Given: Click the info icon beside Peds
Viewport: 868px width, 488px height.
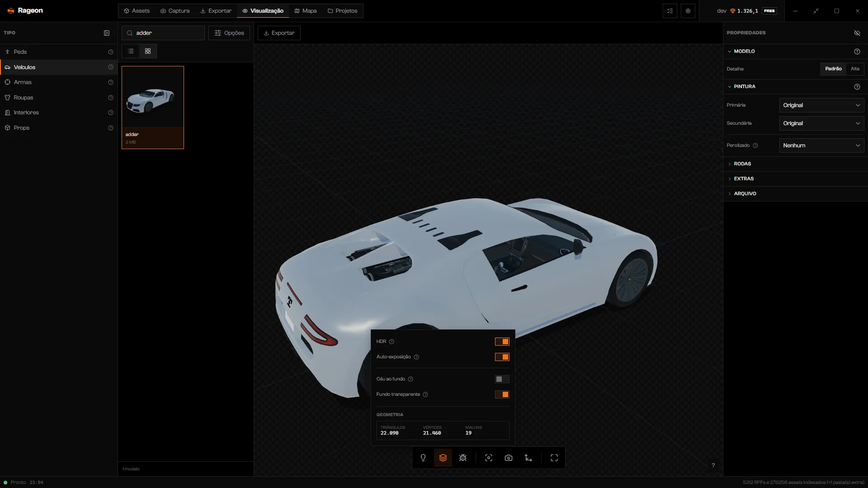Looking at the screenshot, I should [111, 52].
